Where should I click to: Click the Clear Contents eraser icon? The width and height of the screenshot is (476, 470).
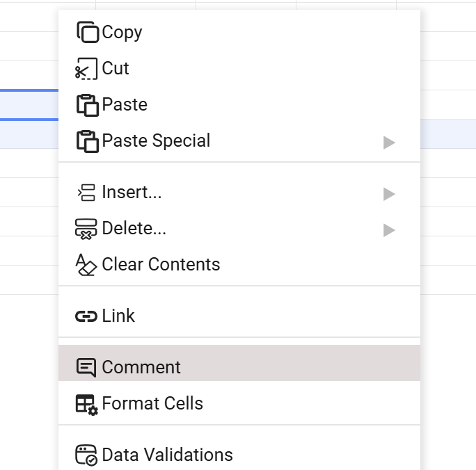click(86, 265)
